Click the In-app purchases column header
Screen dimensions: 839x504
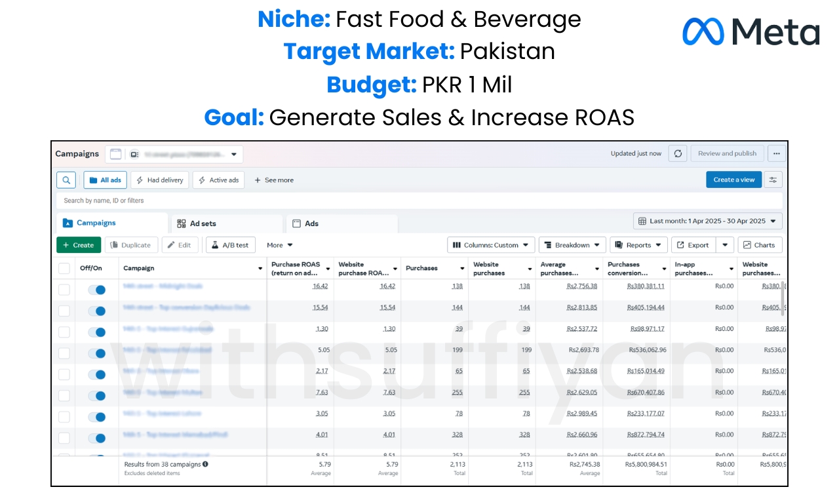(x=704, y=269)
